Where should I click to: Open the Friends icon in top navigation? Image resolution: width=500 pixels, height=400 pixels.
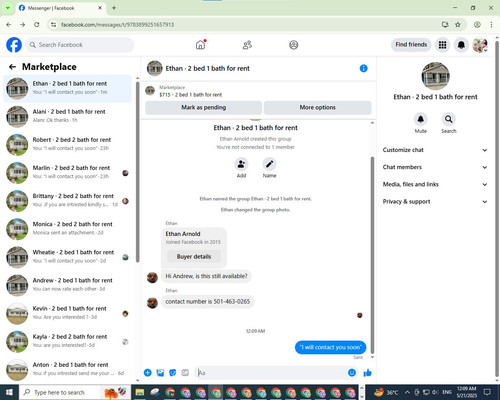[x=247, y=45]
